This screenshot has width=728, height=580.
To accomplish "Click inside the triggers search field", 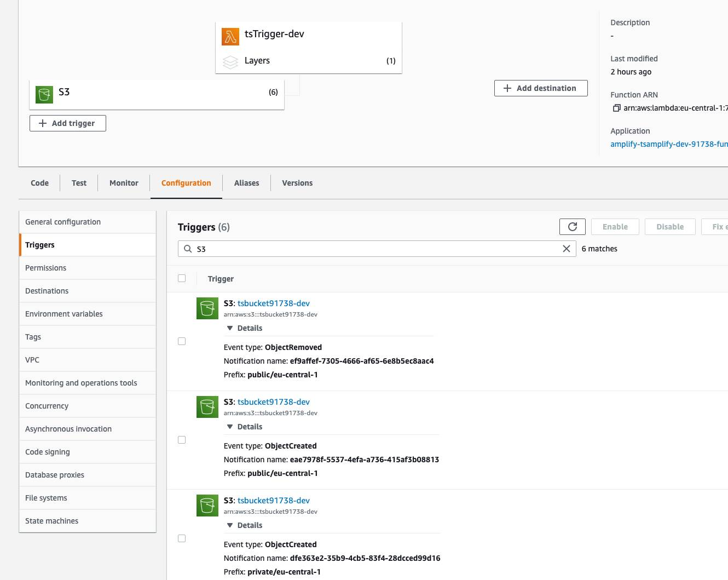I will (377, 249).
